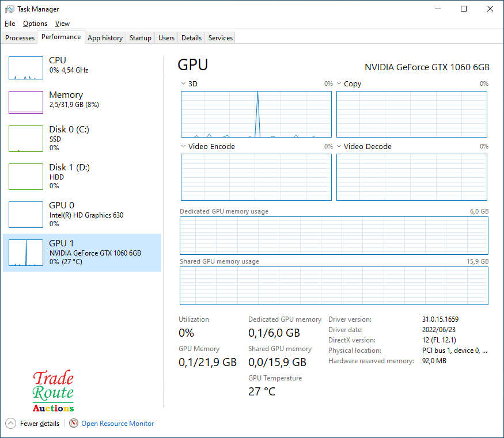Switch to the Processes tab

tap(20, 38)
